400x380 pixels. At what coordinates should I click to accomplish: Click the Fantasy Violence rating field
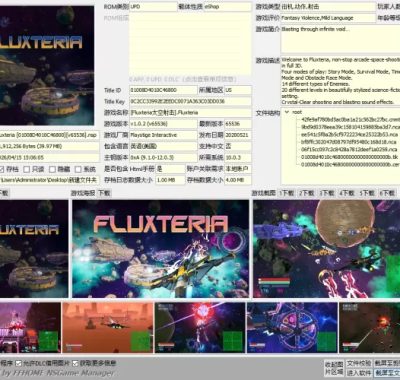[328, 18]
